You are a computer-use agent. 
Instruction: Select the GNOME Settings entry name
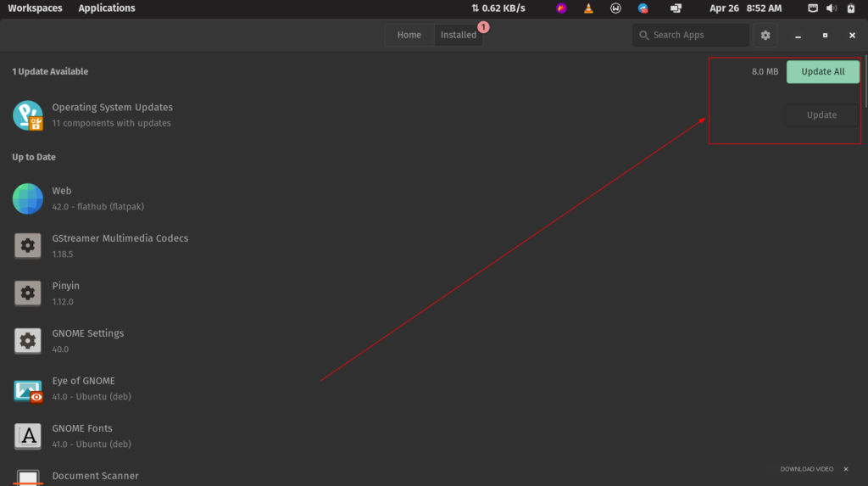click(x=88, y=333)
